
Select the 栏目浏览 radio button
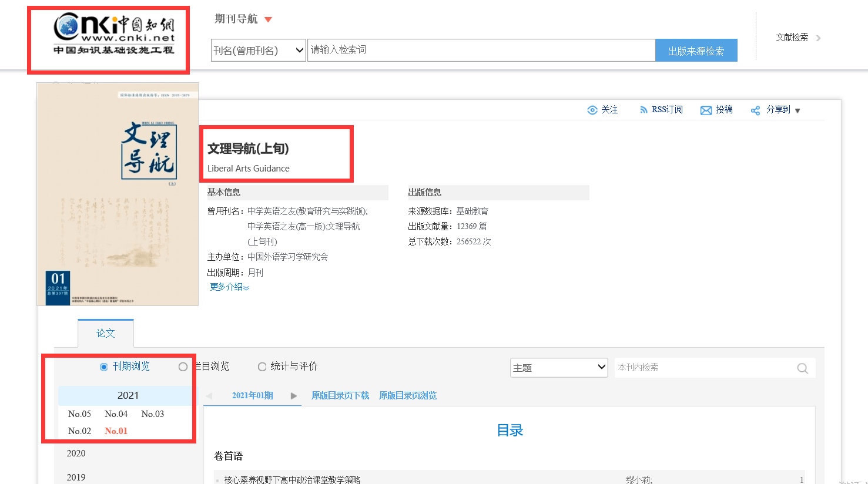[183, 367]
